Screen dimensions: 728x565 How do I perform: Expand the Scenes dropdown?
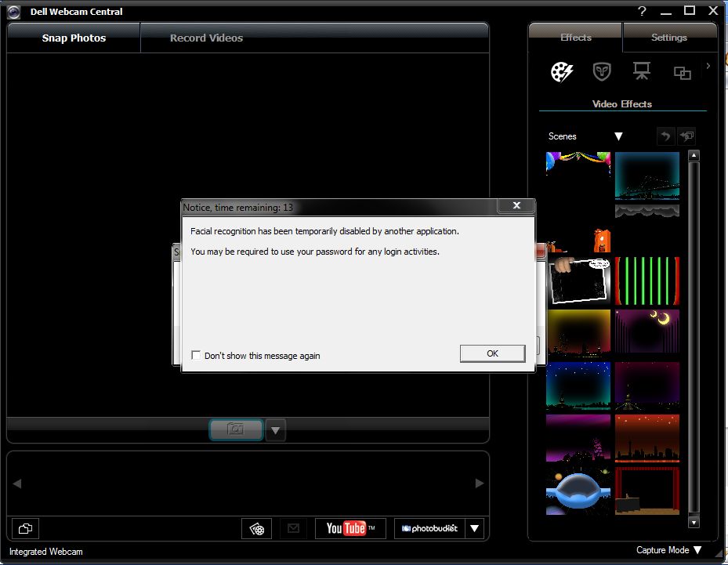click(x=618, y=136)
